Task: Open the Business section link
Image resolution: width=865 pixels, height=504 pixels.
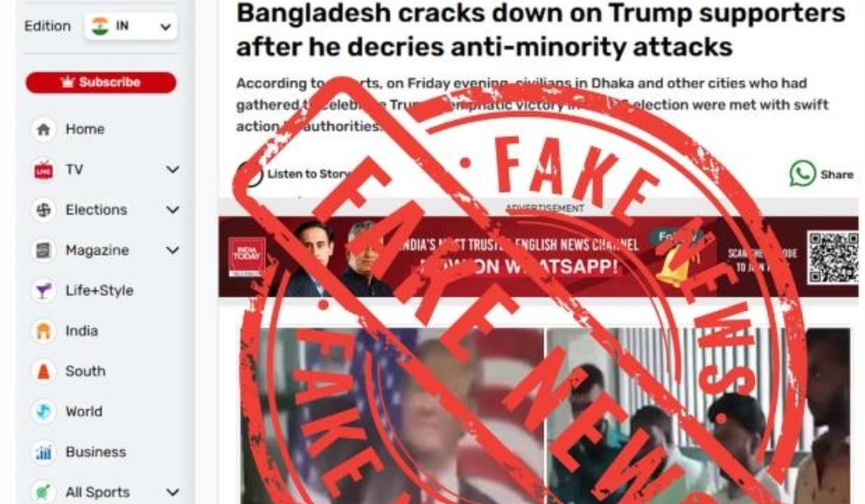Action: point(96,452)
